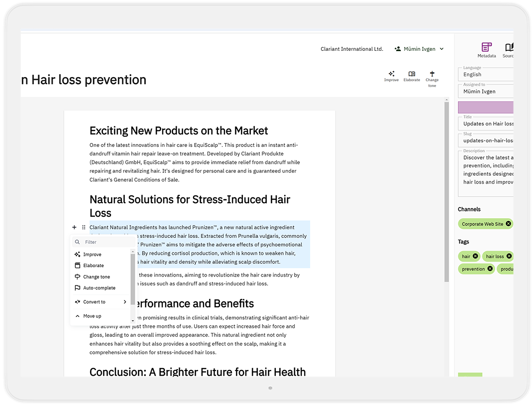
Task: Open the Metadata panel icon
Action: tap(486, 47)
